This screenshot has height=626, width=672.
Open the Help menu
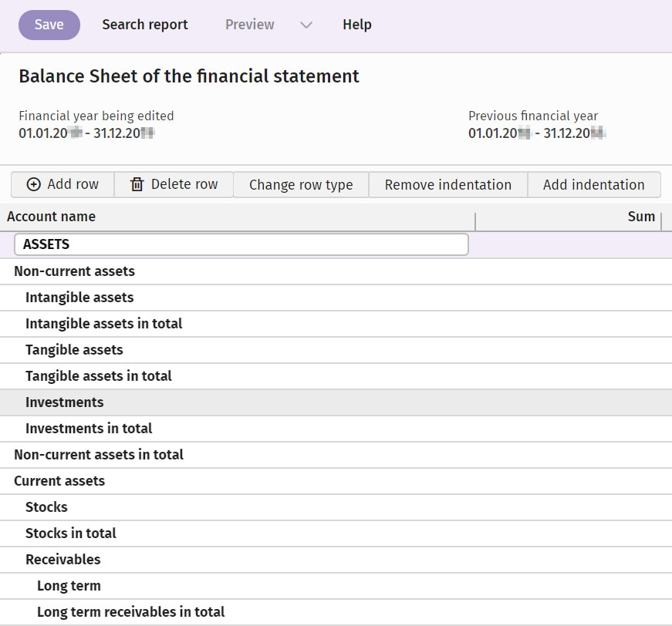357,25
